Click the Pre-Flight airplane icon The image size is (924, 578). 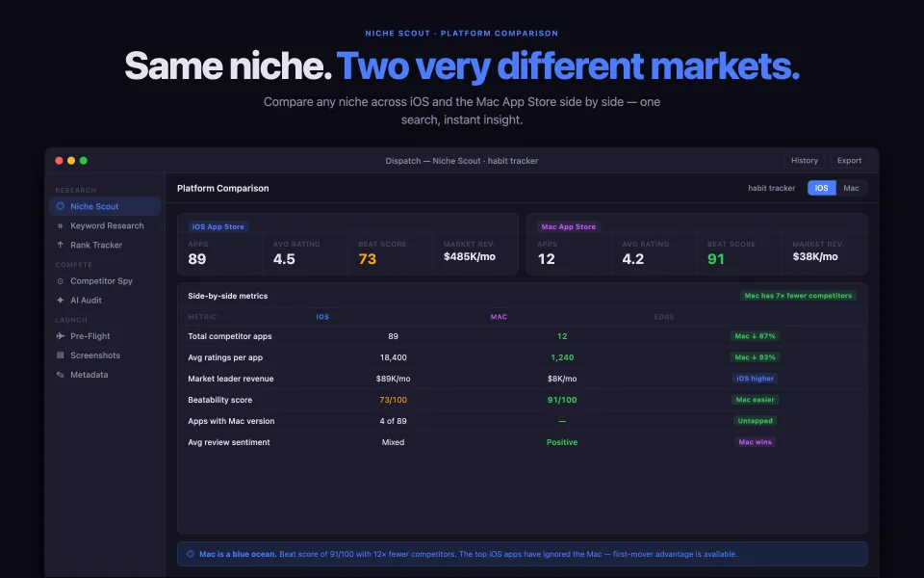[60, 336]
